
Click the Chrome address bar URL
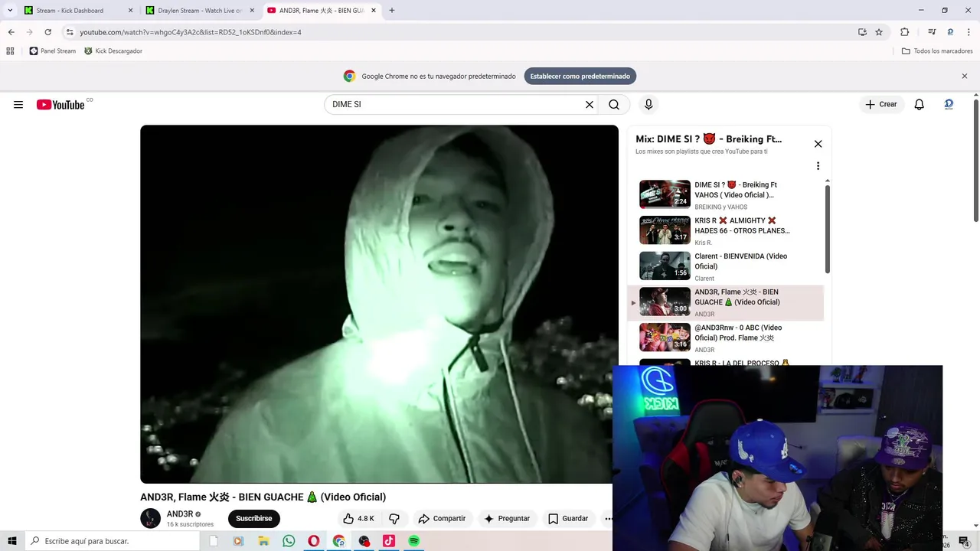(191, 32)
